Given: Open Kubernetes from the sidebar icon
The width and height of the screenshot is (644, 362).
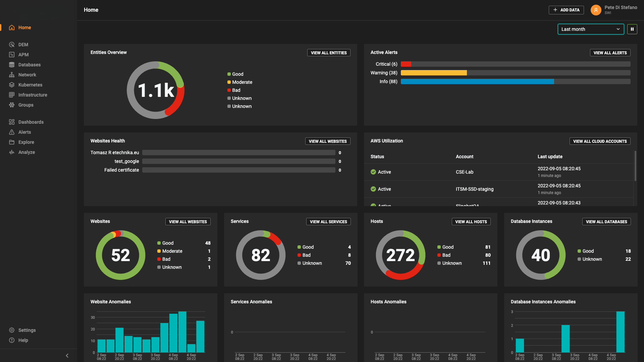Looking at the screenshot, I should [x=12, y=85].
